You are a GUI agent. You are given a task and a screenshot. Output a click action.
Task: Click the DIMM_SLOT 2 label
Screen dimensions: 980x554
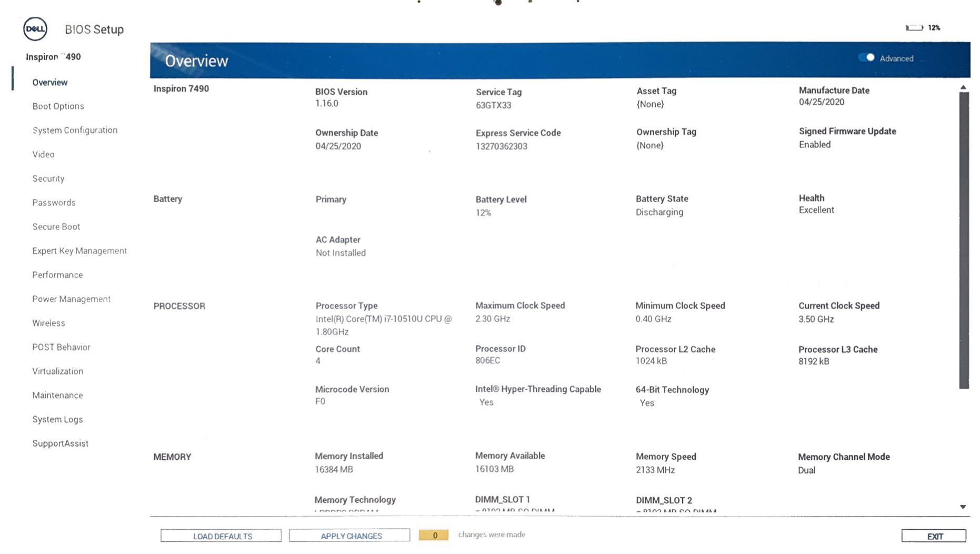coord(664,500)
